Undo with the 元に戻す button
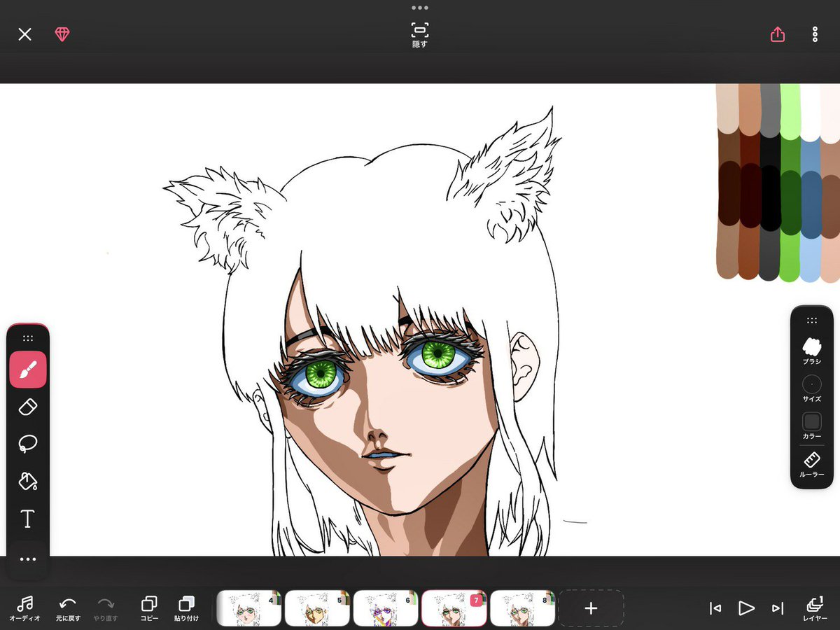This screenshot has width=840, height=630. point(68,608)
